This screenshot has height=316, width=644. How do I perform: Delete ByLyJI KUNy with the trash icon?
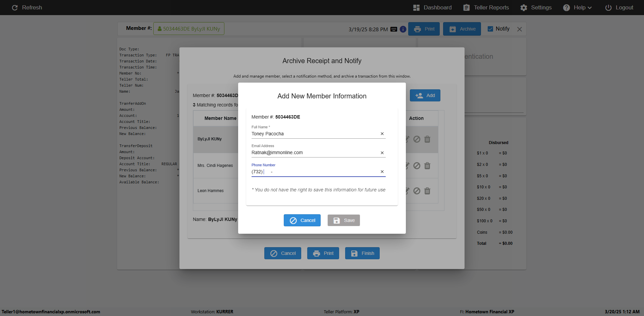[x=427, y=139]
